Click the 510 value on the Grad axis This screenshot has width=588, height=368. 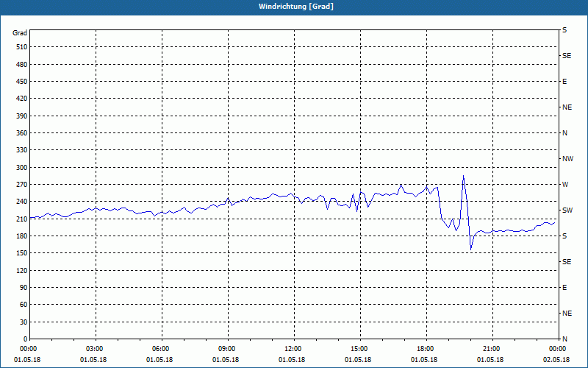tap(22, 47)
